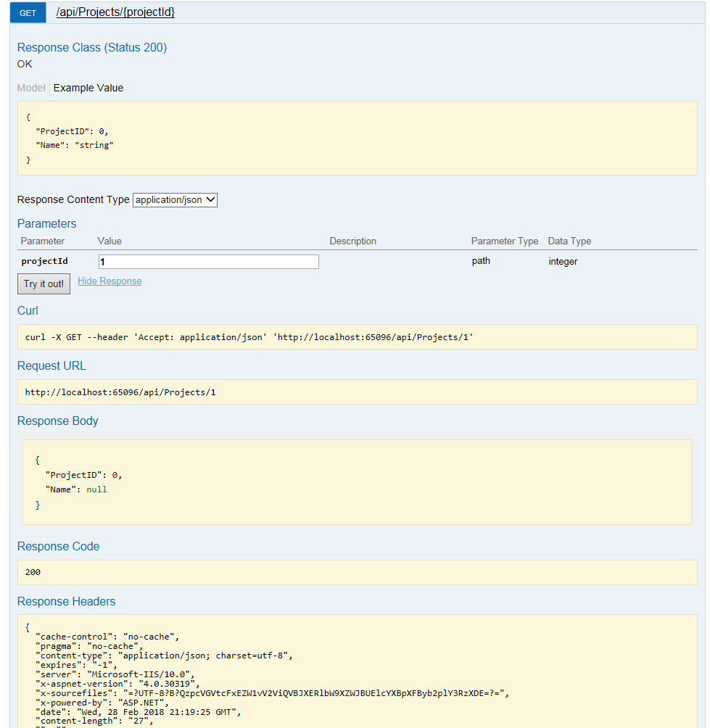Click the example value JSON box

[x=357, y=138]
